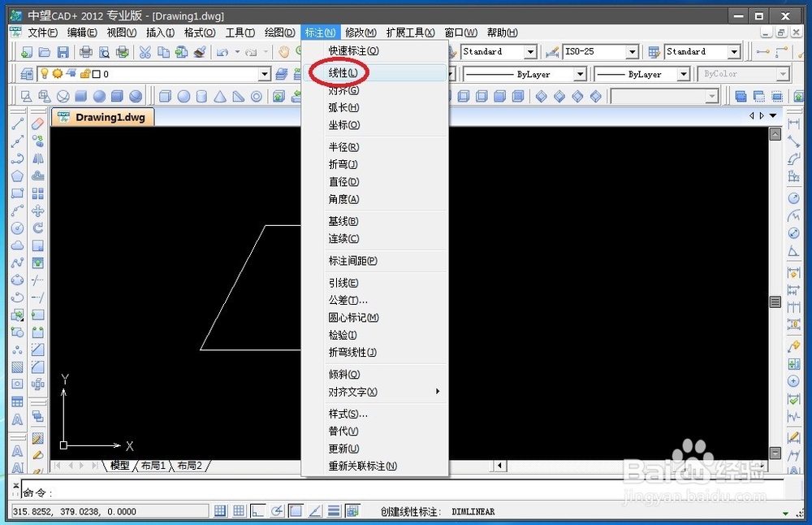Cut selection with the scissors icon
The image size is (812, 525).
tap(145, 52)
